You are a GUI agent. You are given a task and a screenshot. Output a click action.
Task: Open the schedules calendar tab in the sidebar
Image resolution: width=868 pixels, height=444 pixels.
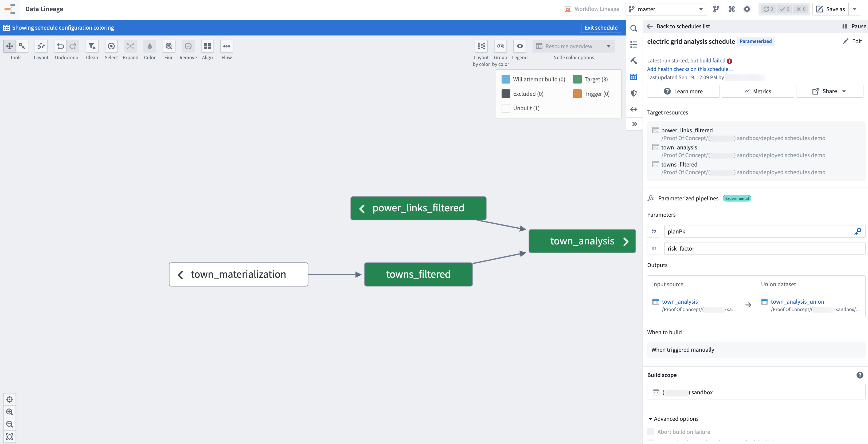634,77
